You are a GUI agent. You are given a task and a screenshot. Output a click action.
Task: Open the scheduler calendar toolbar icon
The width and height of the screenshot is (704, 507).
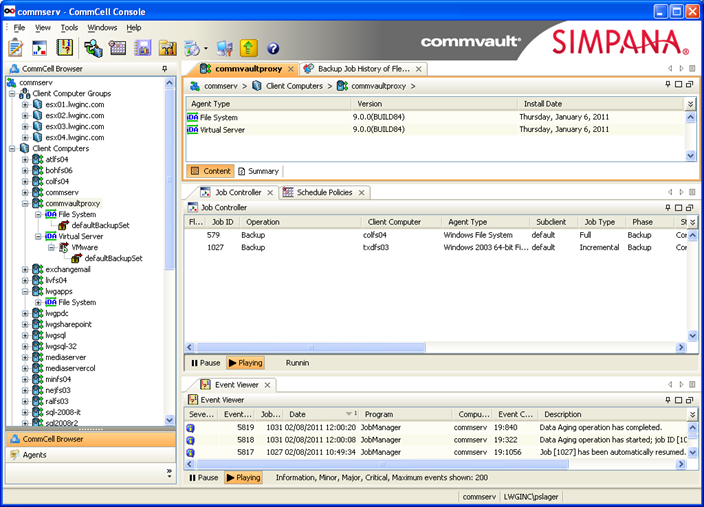tap(118, 48)
